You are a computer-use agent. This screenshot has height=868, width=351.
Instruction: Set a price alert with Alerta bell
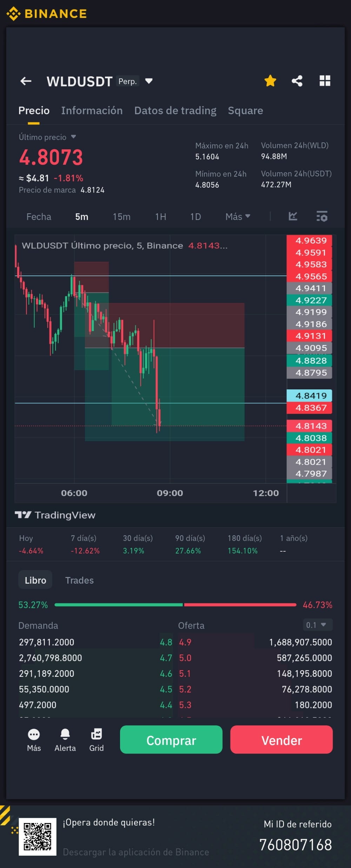point(65,734)
